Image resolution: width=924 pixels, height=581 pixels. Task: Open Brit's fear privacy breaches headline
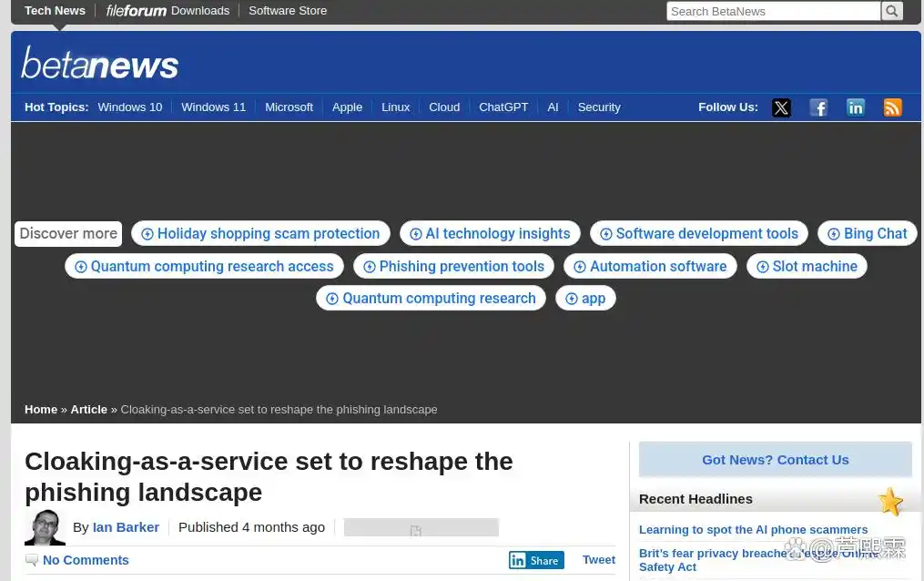click(759, 560)
